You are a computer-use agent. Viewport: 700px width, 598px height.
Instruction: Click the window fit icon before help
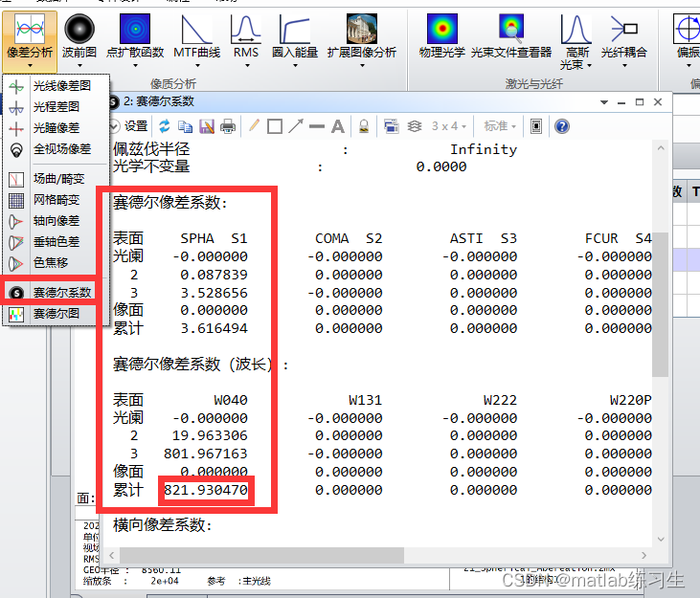[536, 126]
